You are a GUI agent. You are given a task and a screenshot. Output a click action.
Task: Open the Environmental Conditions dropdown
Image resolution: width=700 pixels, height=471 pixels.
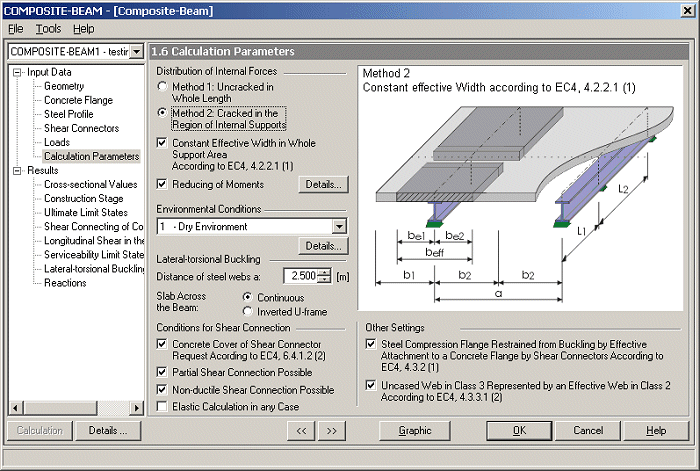tap(339, 226)
